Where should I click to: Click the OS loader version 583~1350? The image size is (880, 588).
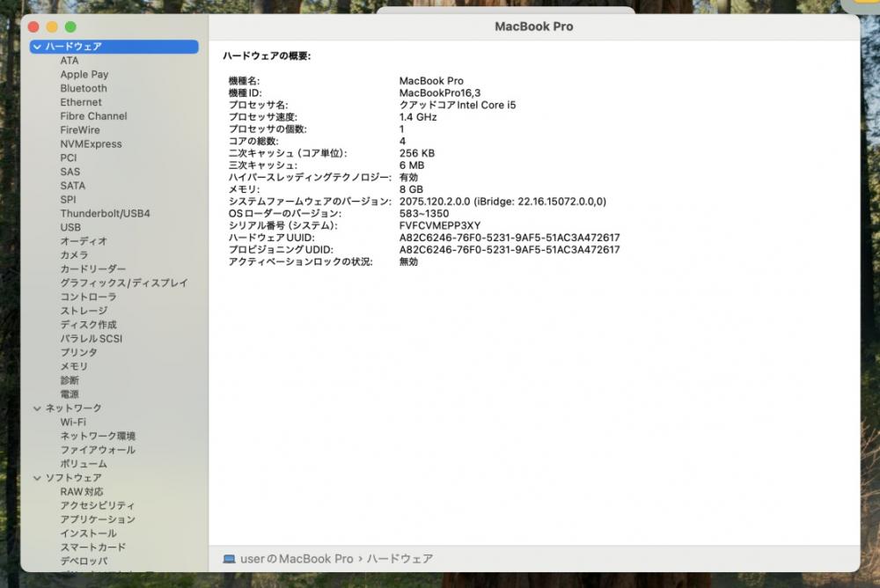pyautogui.click(x=424, y=214)
